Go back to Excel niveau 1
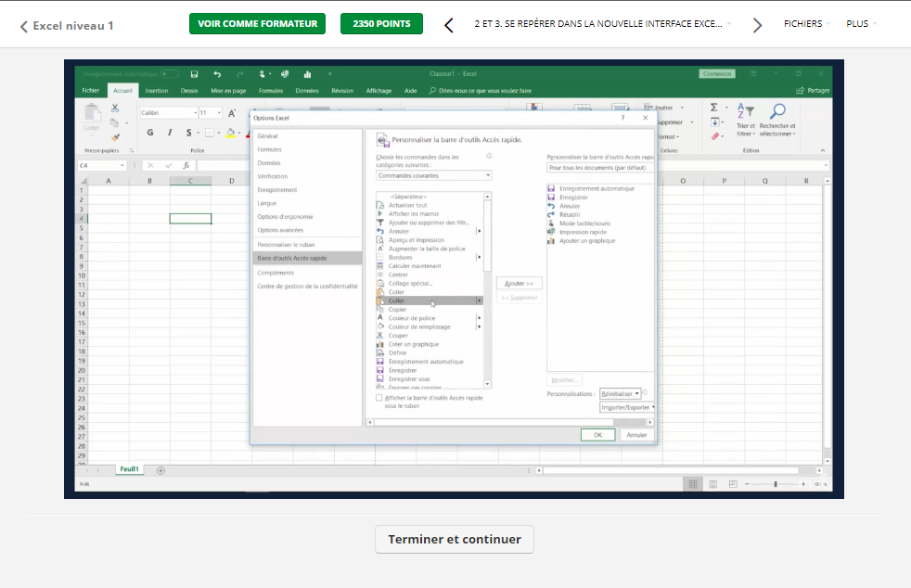 [x=67, y=26]
